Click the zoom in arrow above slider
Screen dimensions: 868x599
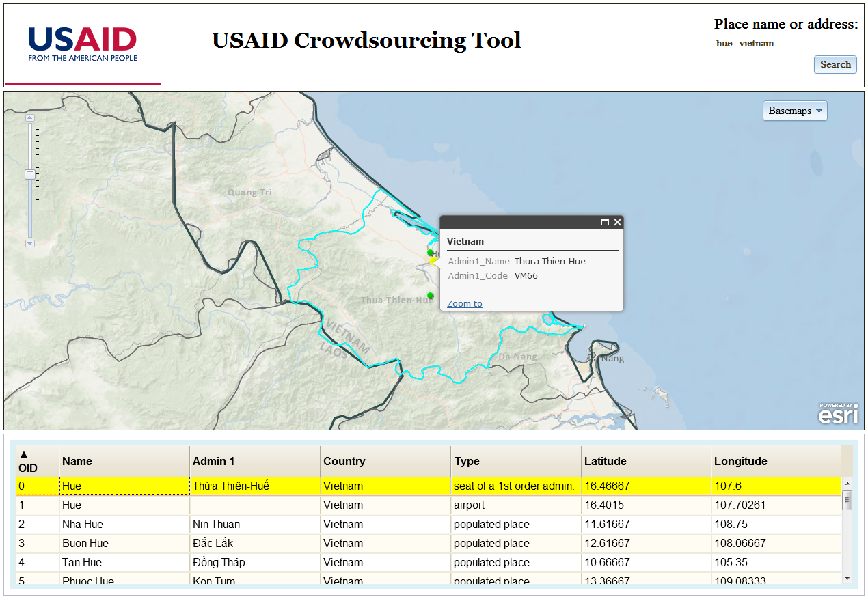point(29,117)
